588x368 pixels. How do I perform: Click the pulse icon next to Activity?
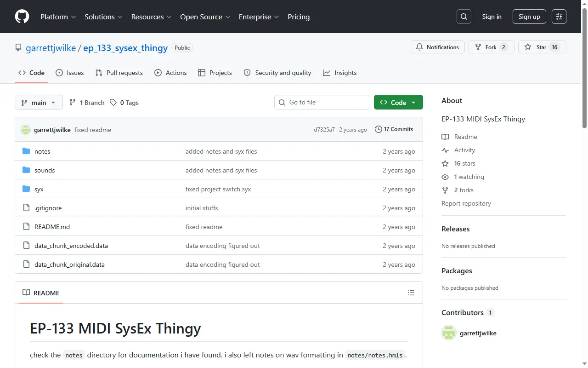[x=445, y=150]
